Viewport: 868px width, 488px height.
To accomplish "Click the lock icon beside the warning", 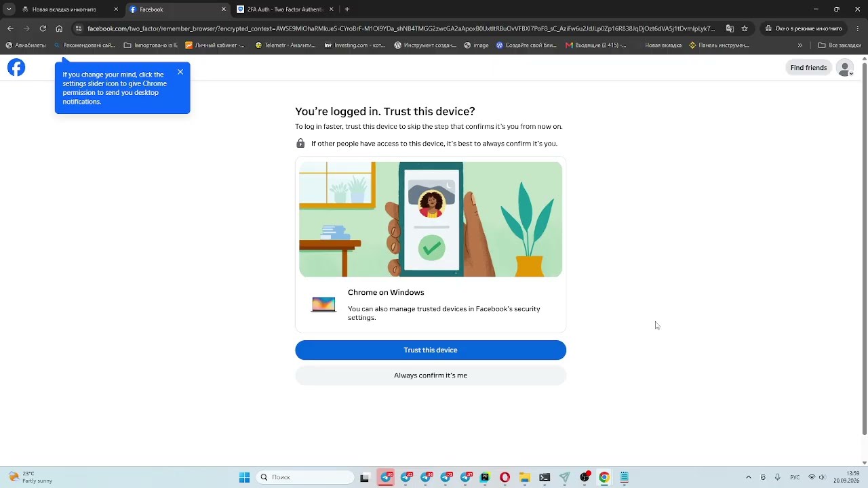I will [x=300, y=144].
